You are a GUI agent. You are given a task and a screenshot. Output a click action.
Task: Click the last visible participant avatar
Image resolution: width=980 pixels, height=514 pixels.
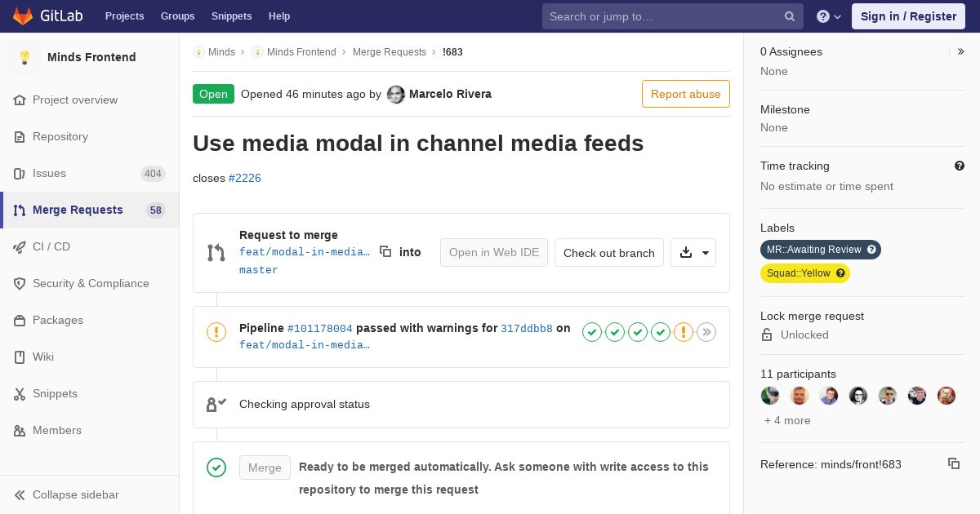(x=947, y=396)
